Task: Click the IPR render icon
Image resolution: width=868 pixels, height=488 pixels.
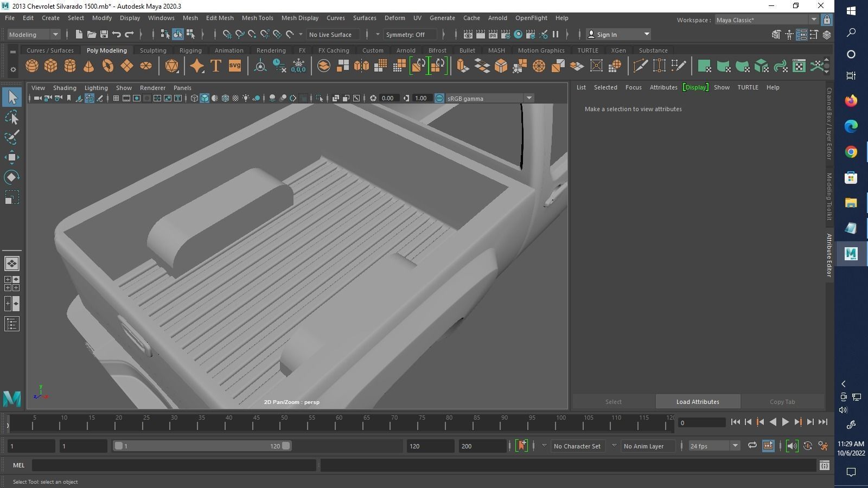Action: [493, 34]
